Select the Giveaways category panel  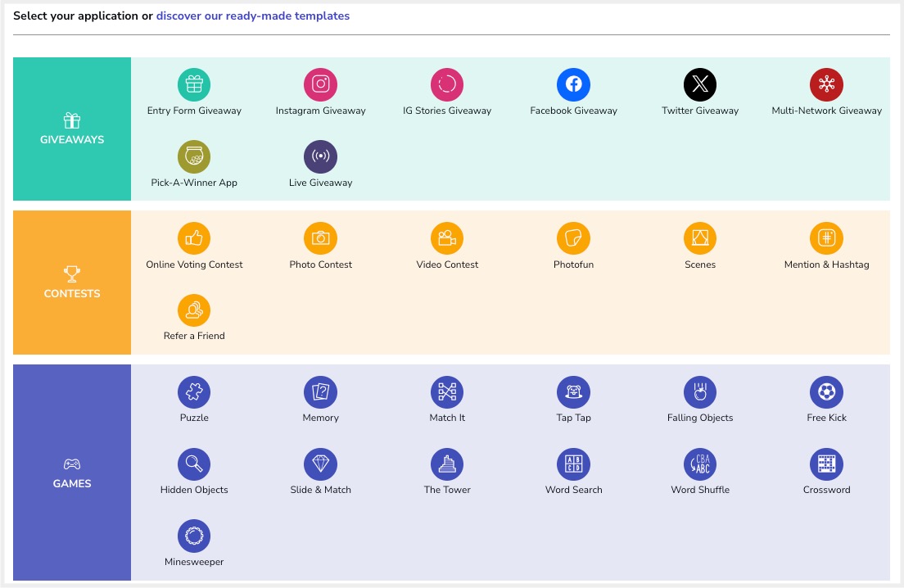click(72, 129)
